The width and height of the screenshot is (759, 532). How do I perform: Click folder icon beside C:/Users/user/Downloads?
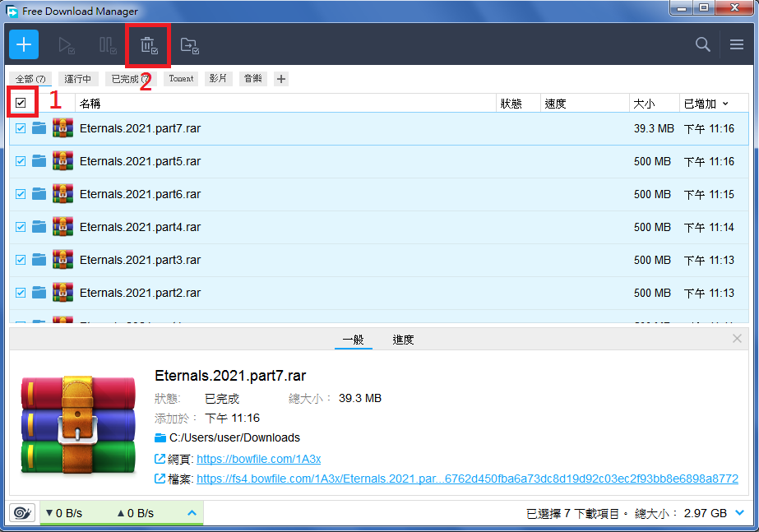(x=160, y=438)
